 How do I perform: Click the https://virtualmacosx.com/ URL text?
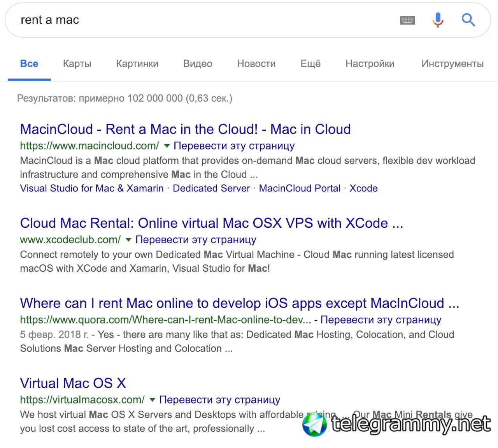pyautogui.click(x=82, y=400)
